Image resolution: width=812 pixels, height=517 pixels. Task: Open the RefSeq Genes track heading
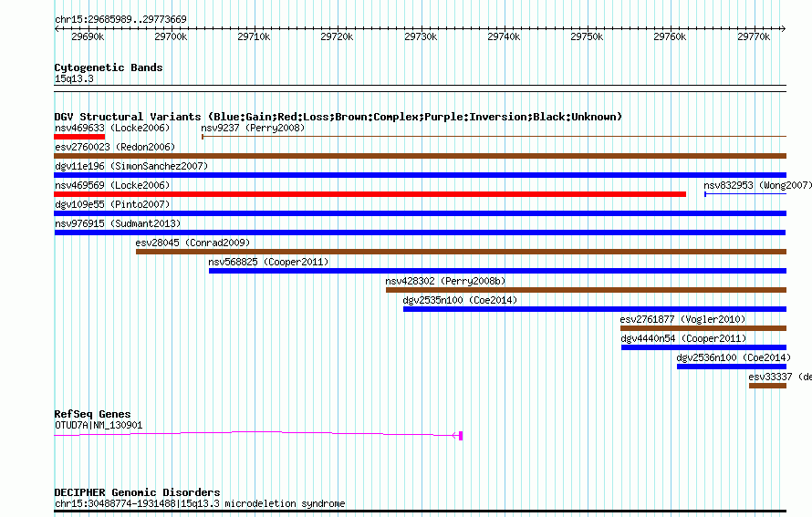click(x=92, y=414)
